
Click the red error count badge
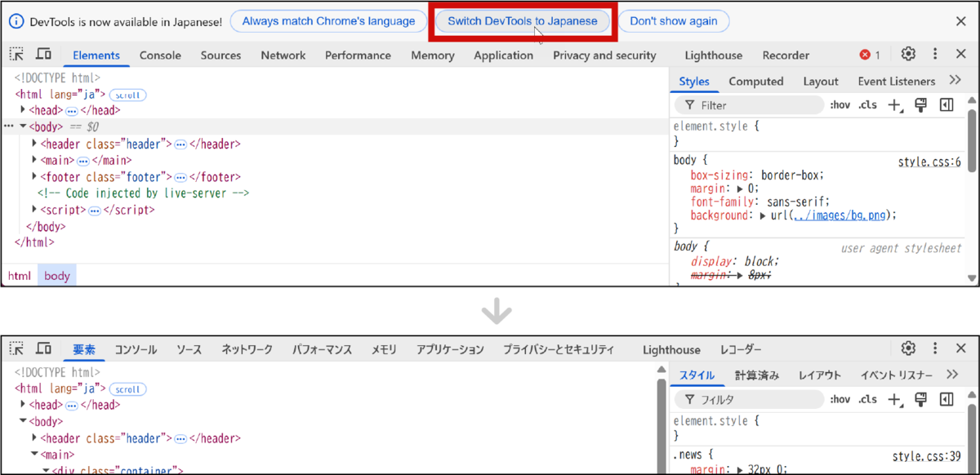coord(870,55)
